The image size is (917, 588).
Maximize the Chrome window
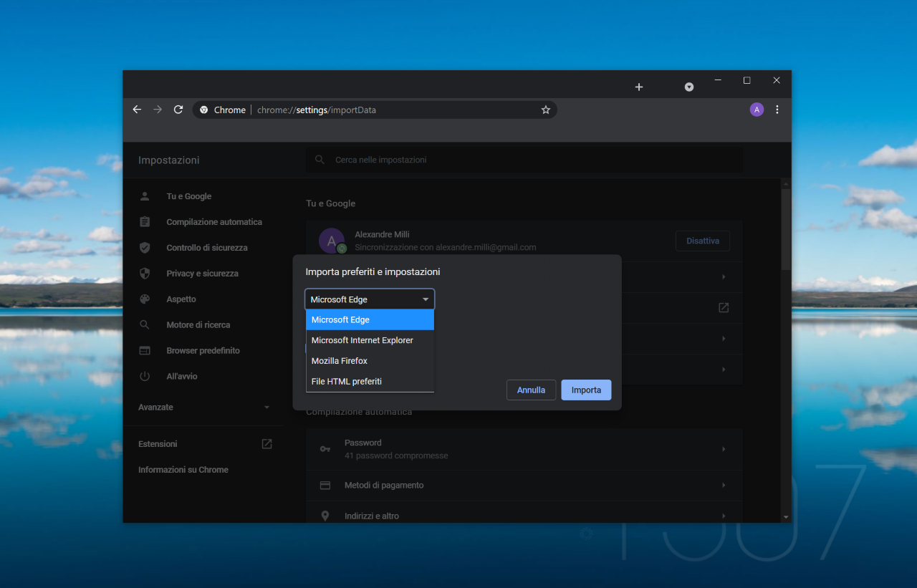747,80
